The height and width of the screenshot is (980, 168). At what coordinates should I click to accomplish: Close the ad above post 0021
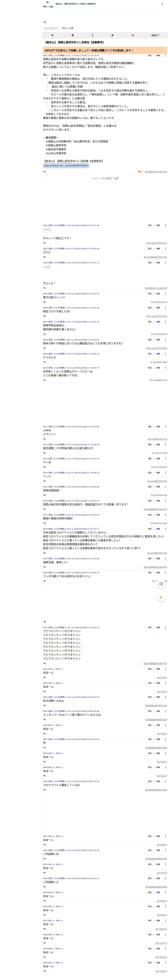[45, 622]
